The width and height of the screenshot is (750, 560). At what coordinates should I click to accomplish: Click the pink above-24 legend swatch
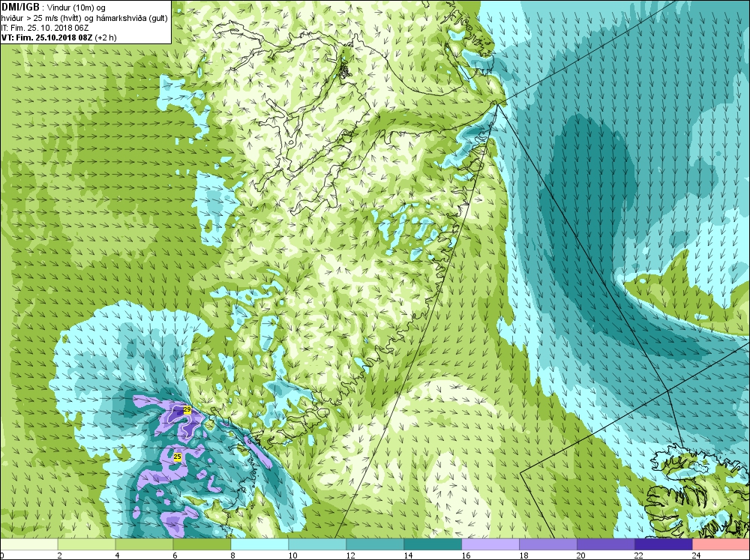[x=721, y=544]
